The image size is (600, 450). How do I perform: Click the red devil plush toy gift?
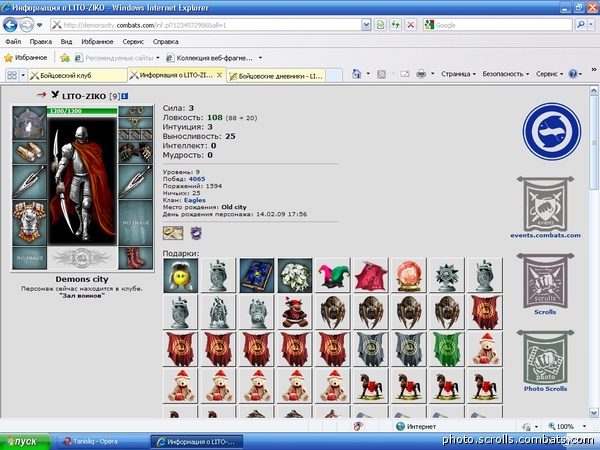(295, 313)
